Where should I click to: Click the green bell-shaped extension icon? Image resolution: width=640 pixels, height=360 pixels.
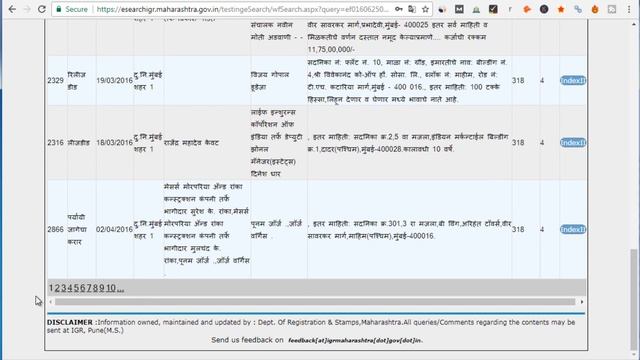(476, 9)
